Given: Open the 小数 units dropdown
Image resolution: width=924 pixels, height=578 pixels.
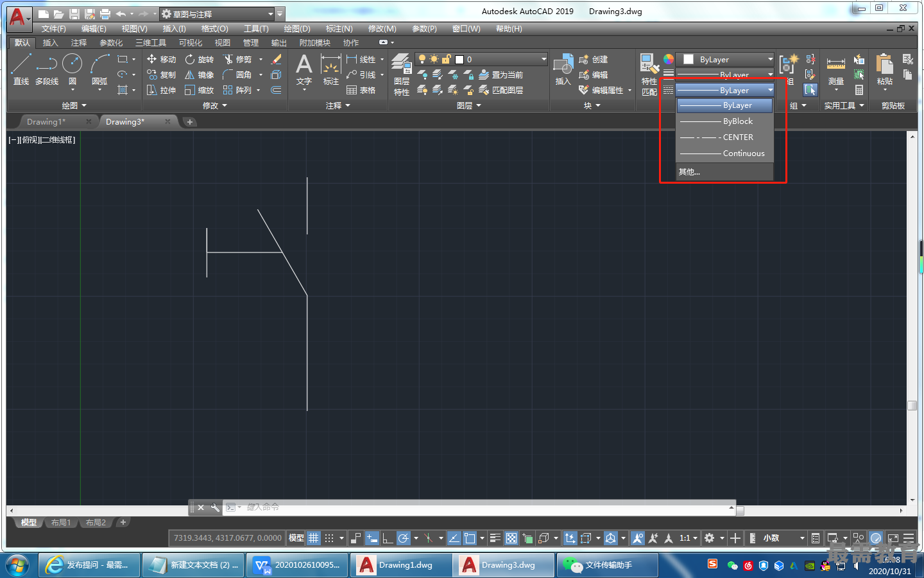Looking at the screenshot, I should click(x=783, y=538).
